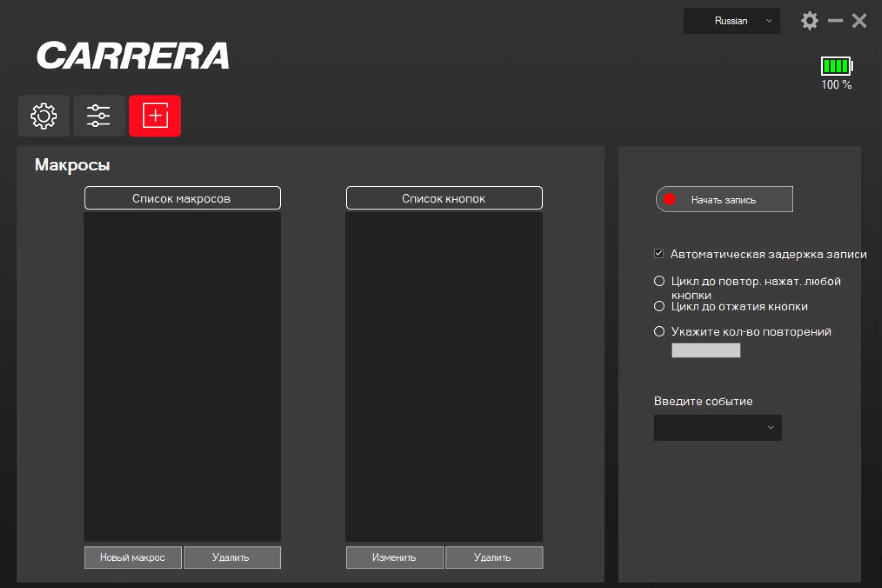The height and width of the screenshot is (588, 882).
Task: Click the Список макросов header
Action: 182,198
